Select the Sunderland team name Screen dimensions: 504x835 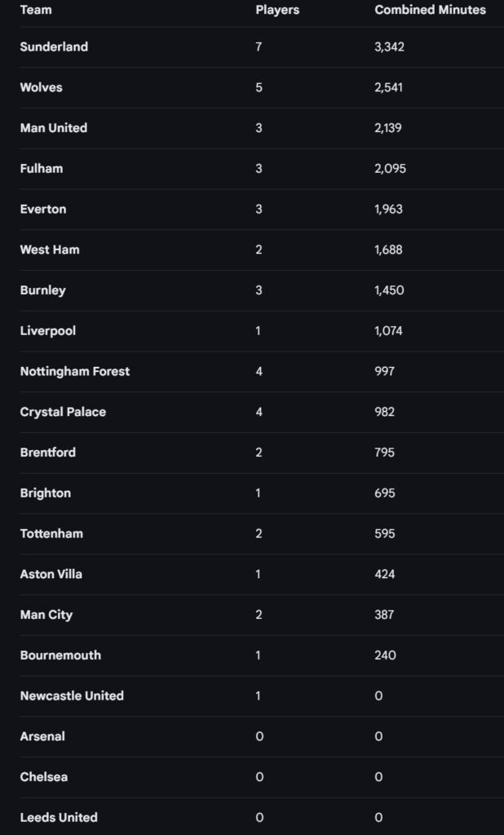click(54, 46)
